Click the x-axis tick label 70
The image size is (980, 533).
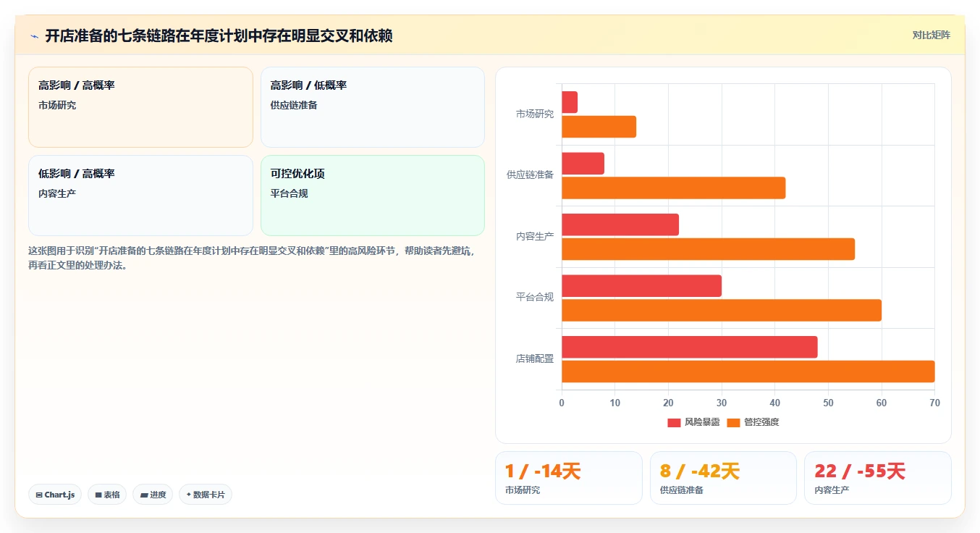coord(934,403)
